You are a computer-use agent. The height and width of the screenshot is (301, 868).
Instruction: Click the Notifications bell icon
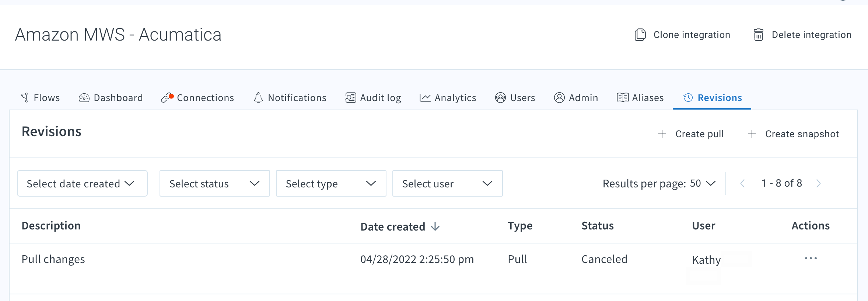pos(258,98)
